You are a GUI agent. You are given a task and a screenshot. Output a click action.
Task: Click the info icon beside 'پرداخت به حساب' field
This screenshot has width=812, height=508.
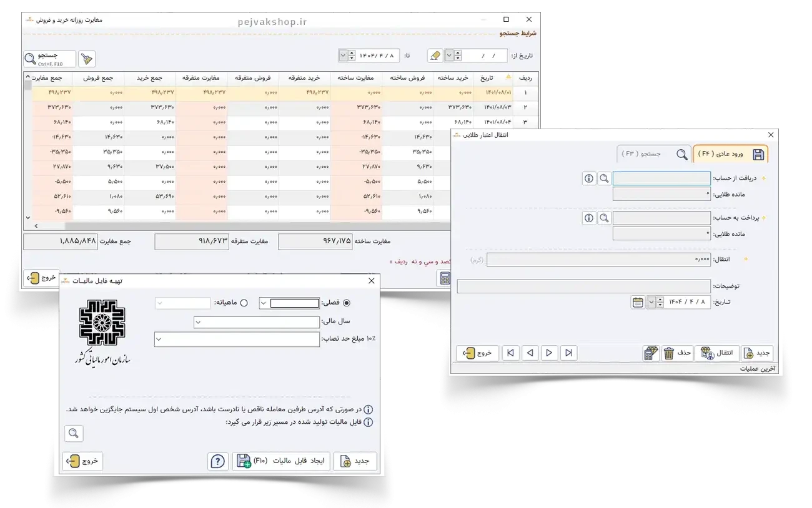coord(588,218)
